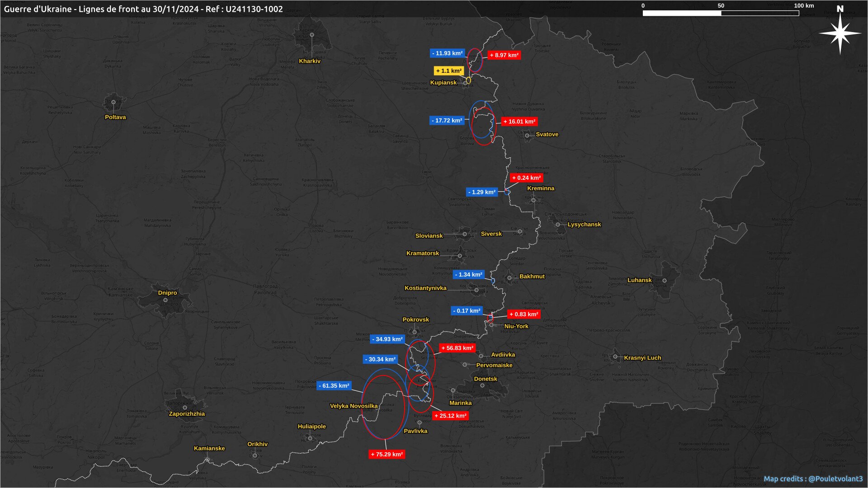Click the '+ 56.83 km²' red label
Image resolution: width=868 pixels, height=488 pixels.
457,348
